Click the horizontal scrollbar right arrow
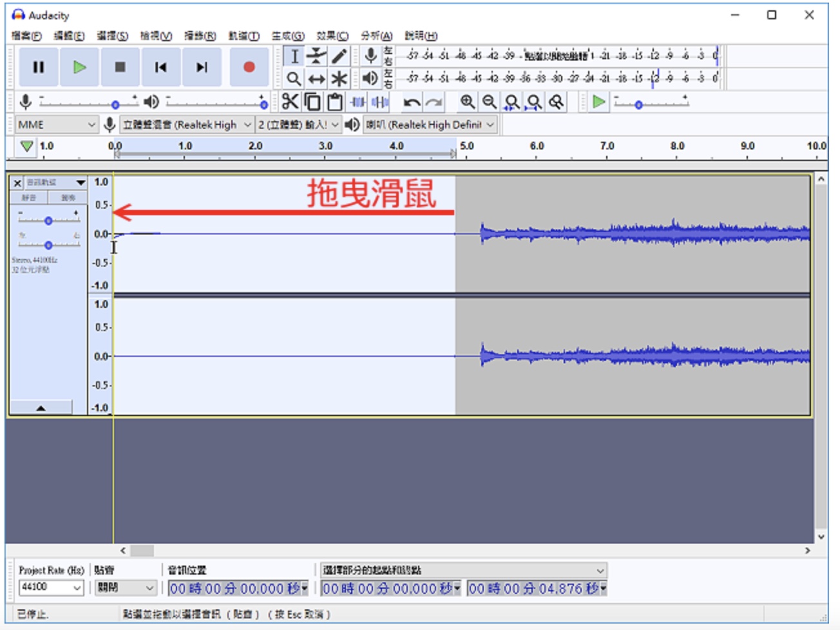The height and width of the screenshot is (630, 840). [x=807, y=551]
